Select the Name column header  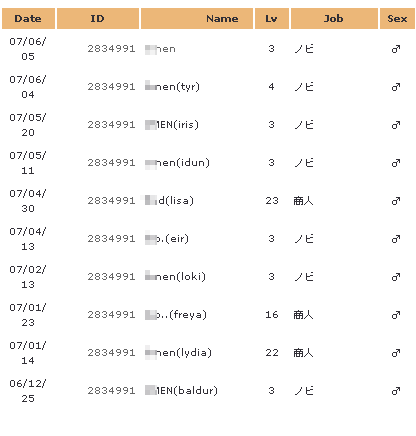(x=197, y=19)
